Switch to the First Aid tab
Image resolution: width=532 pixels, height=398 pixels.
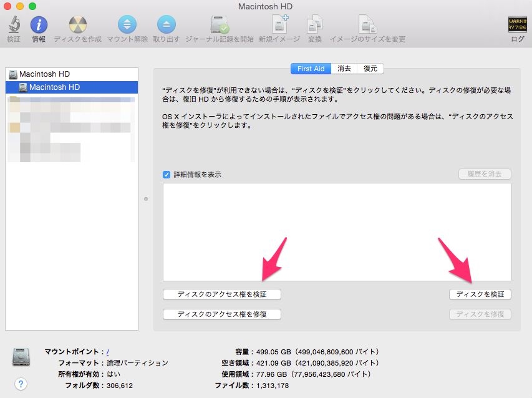(311, 69)
